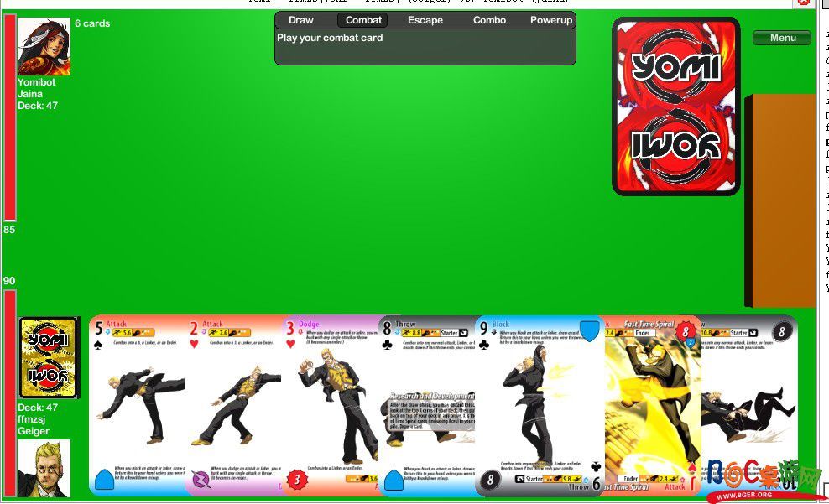
Task: Click the club suit on the 8 Throw card
Action: (x=387, y=345)
